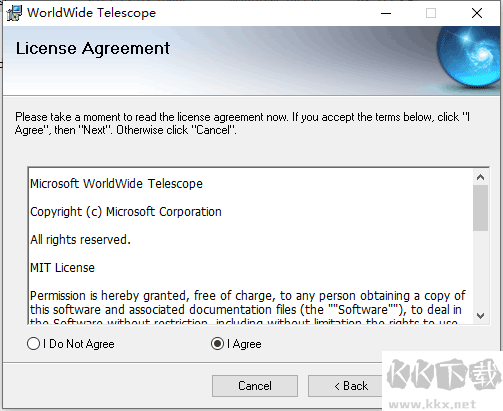503x411 pixels.
Task: Click the blue galaxy globe logo
Action: click(469, 57)
